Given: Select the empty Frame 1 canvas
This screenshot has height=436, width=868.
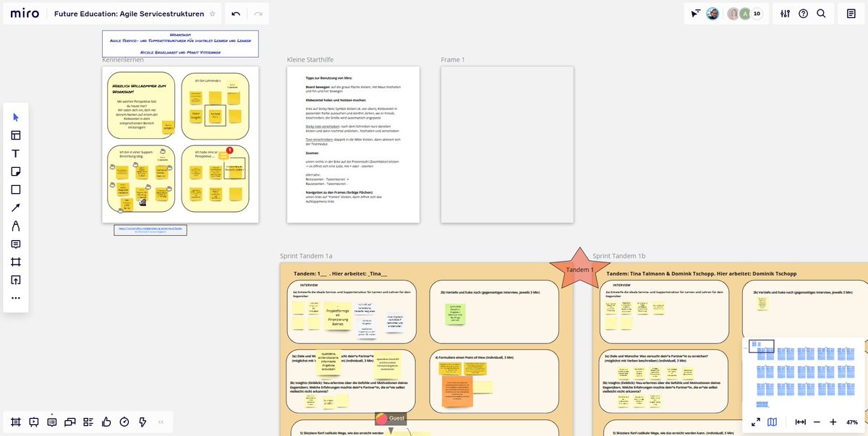Looking at the screenshot, I should point(507,145).
